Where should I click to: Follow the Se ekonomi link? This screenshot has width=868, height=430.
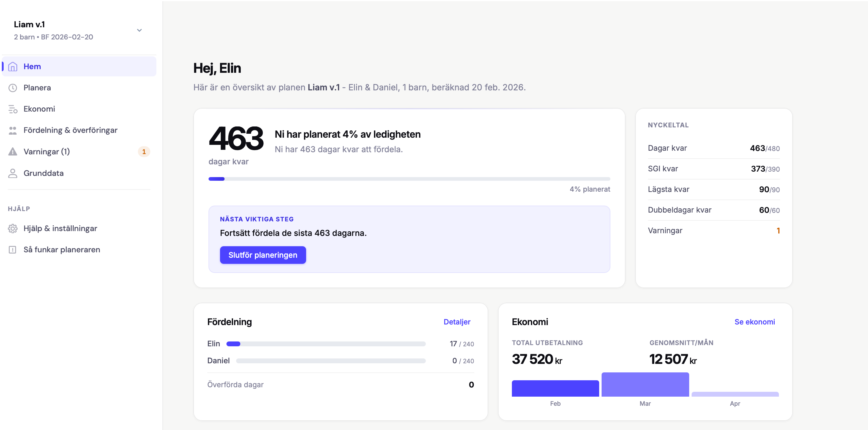(x=754, y=322)
